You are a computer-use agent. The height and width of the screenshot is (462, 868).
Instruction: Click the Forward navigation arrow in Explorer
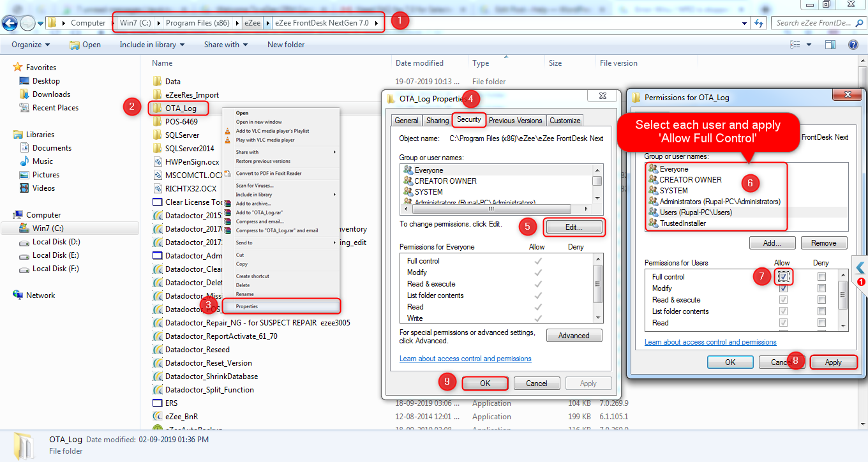[27, 22]
